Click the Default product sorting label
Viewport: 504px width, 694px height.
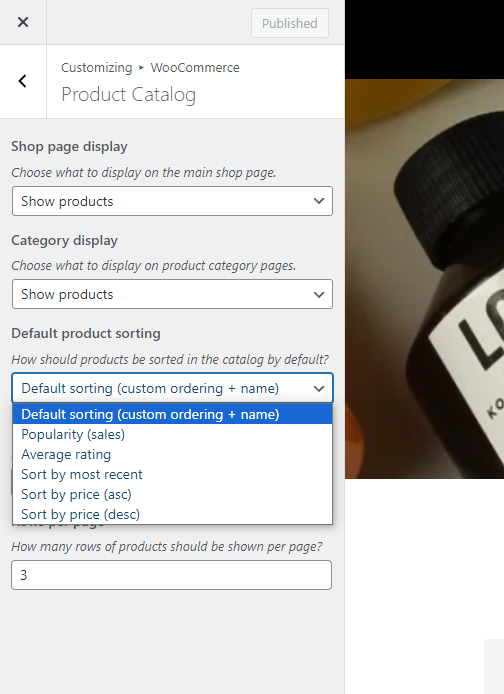coord(86,333)
